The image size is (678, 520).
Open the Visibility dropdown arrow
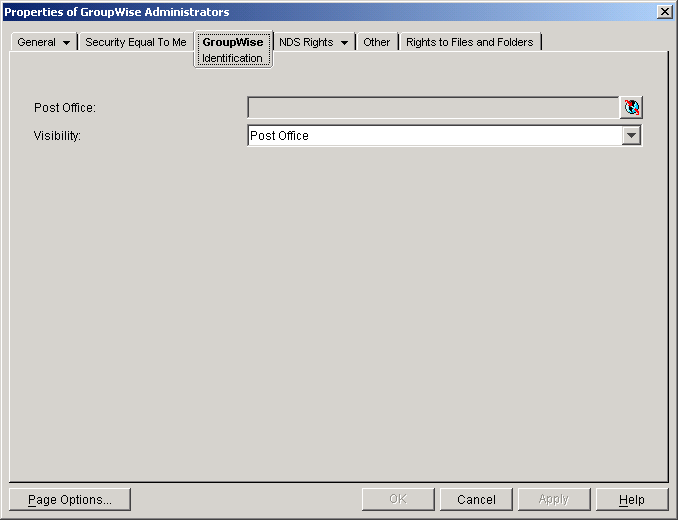tap(631, 136)
